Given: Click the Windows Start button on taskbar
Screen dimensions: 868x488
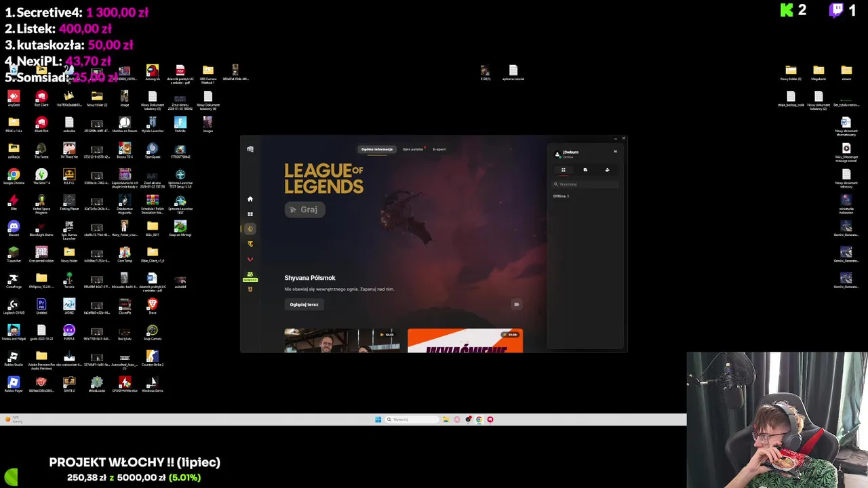Looking at the screenshot, I should pos(378,420).
